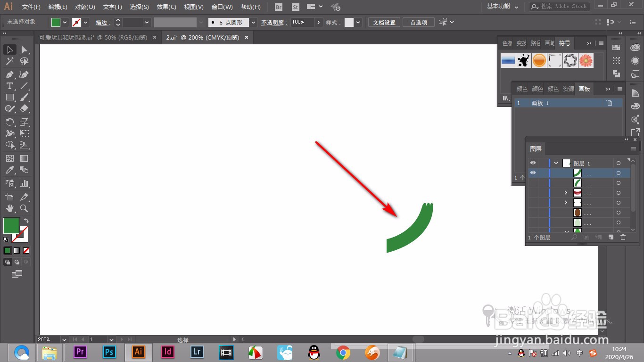
Task: Click the Search Adobe Stock field
Action: 559,7
